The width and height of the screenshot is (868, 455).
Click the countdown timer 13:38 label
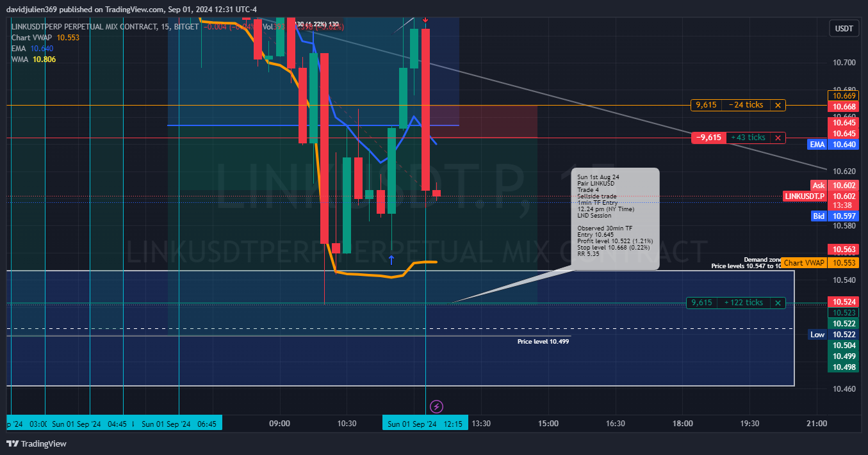point(842,205)
